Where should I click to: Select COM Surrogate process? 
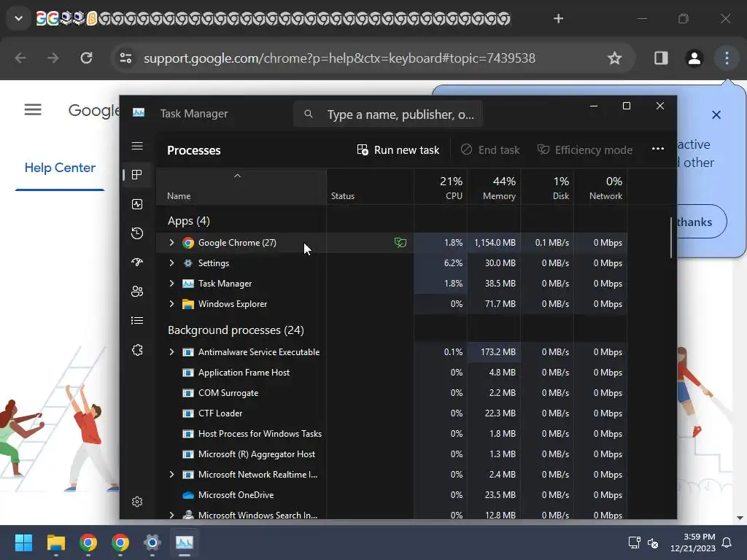point(392,393)
